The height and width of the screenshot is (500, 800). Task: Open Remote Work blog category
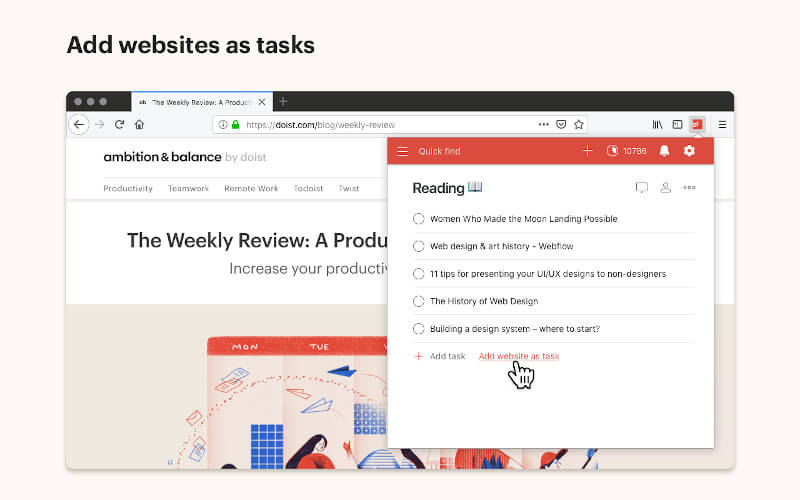252,188
